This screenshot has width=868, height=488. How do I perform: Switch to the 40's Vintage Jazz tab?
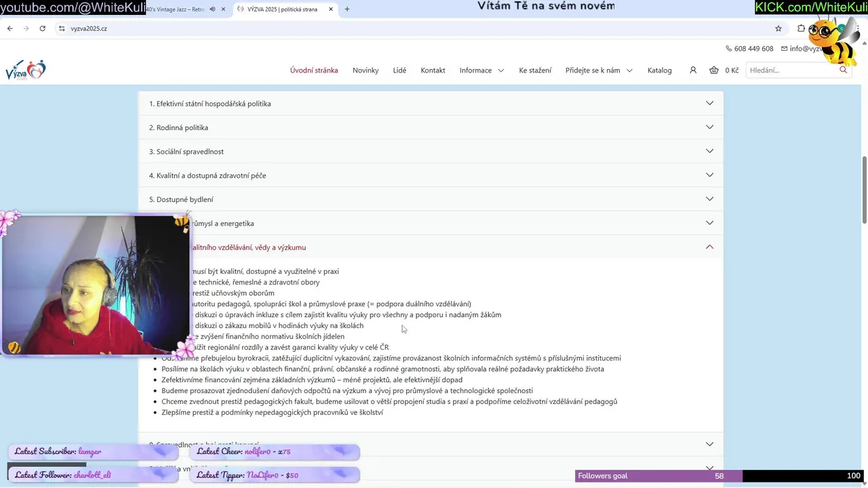175,9
